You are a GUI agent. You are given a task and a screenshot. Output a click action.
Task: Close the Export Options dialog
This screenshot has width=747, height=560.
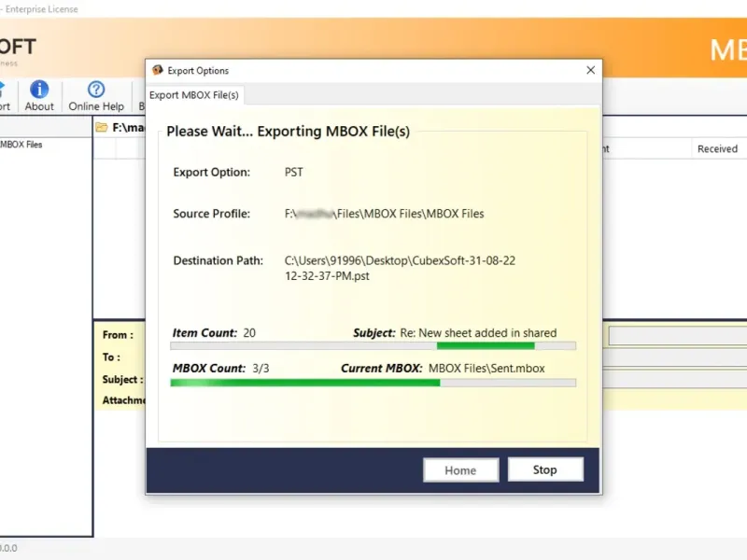590,70
